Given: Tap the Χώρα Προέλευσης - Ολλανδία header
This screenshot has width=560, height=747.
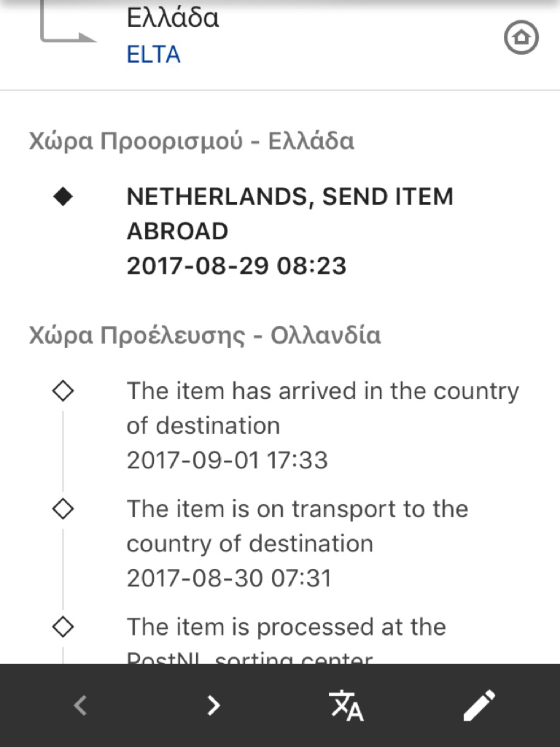Looking at the screenshot, I should [205, 336].
